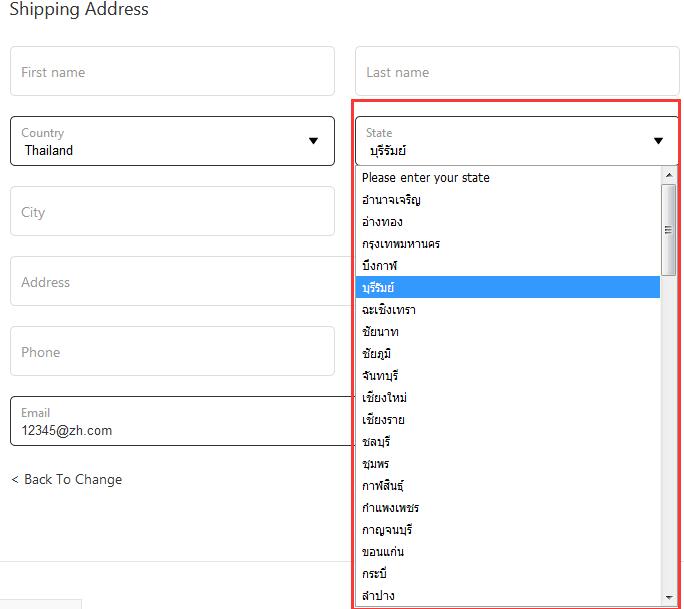
Task: Pick กระบี่ in the state options
Action: (374, 574)
